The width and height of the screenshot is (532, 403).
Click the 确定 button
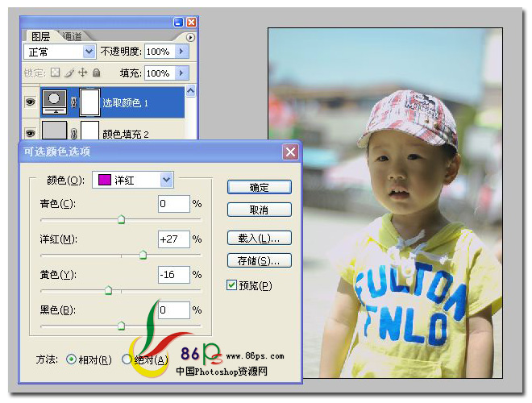[260, 187]
